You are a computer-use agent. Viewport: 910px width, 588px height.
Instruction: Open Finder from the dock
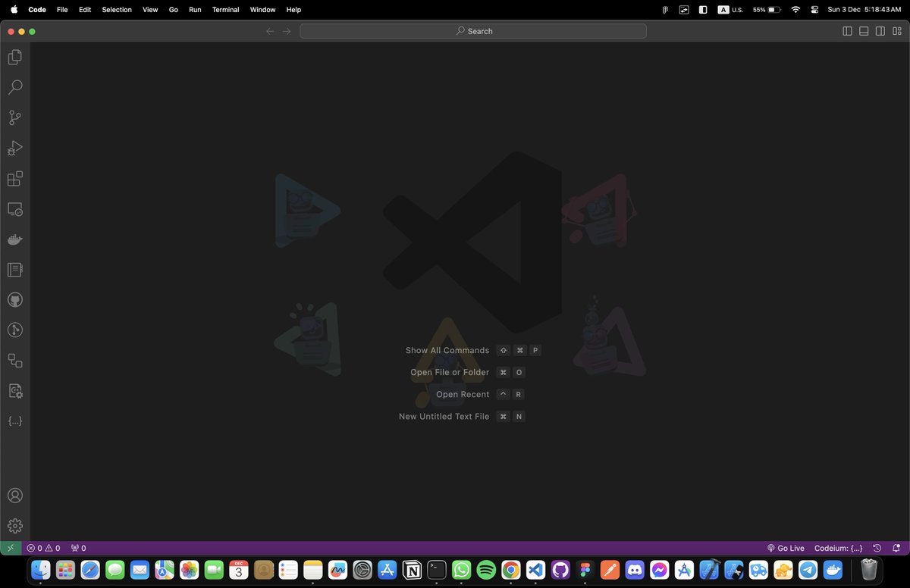pyautogui.click(x=41, y=570)
